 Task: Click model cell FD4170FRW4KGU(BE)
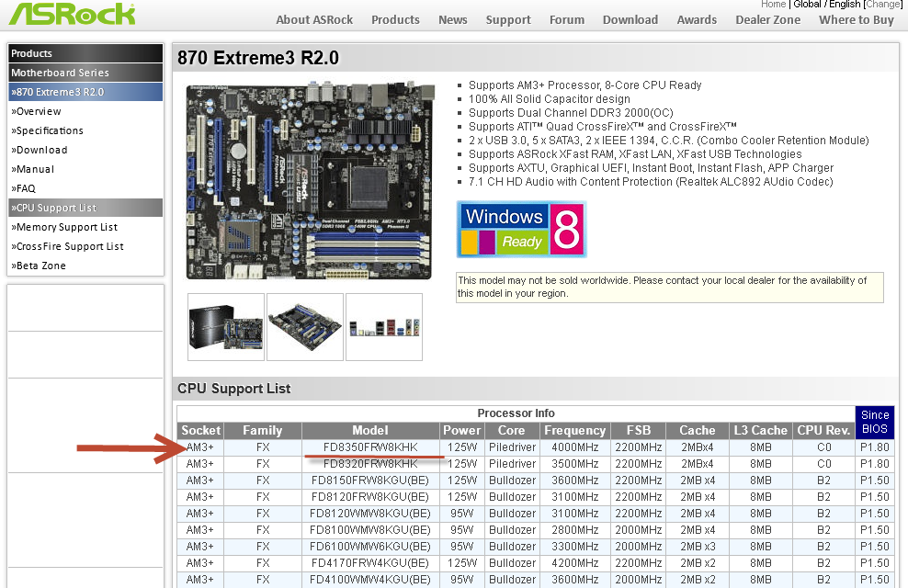(370, 562)
